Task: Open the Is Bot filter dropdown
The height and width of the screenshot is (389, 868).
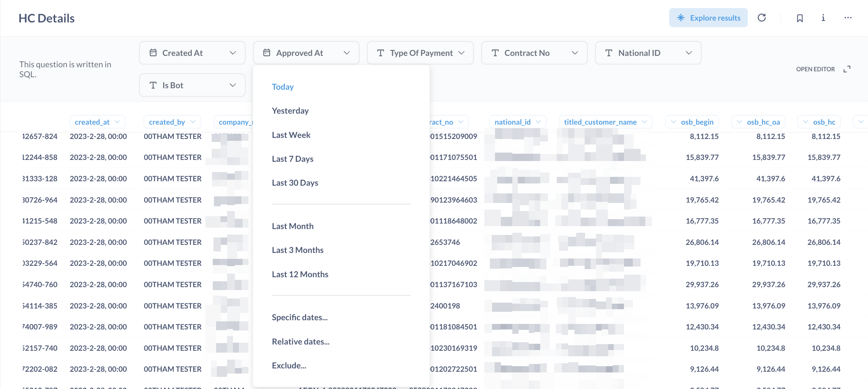Action: coord(192,85)
